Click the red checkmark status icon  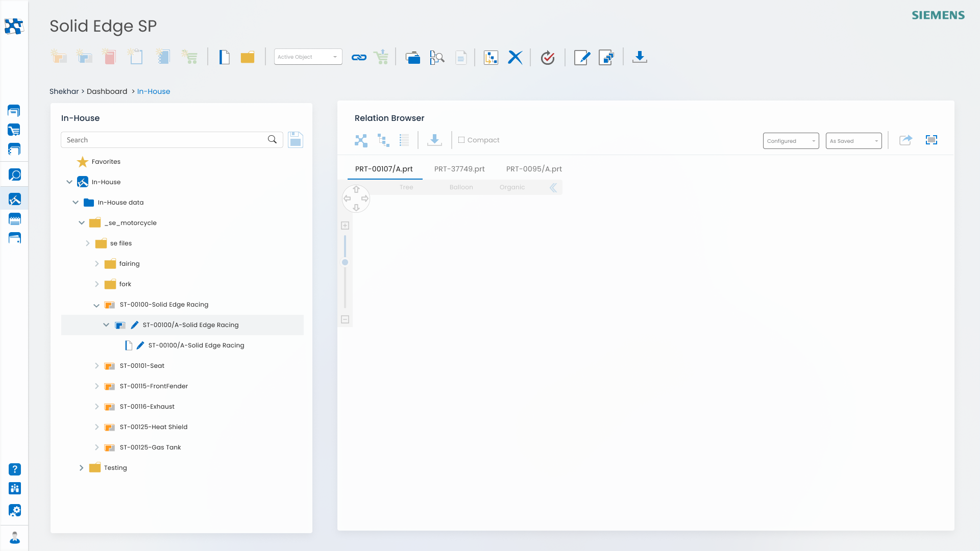click(x=548, y=58)
